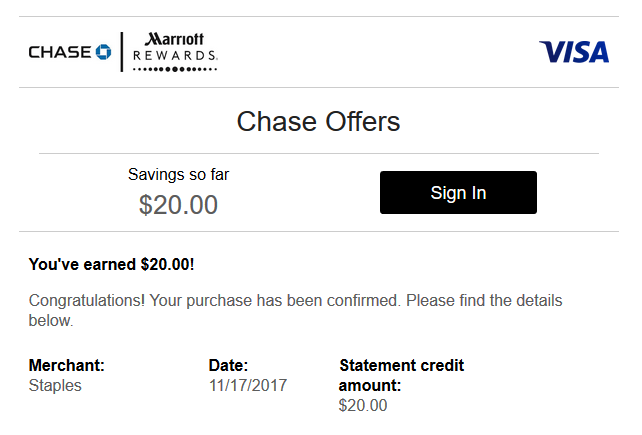Select the Chase Offers heading
This screenshot has height=435, width=642.
point(319,122)
